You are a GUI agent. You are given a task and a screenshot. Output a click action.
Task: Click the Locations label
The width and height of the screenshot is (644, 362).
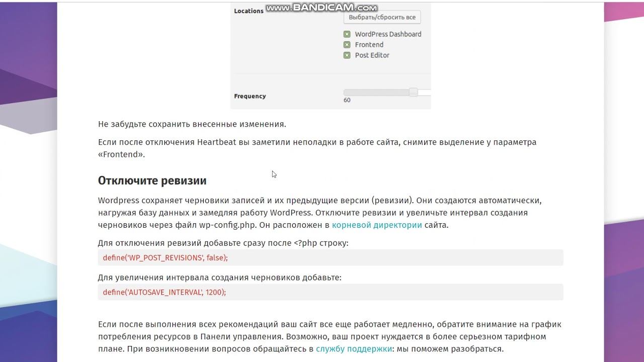pyautogui.click(x=249, y=11)
